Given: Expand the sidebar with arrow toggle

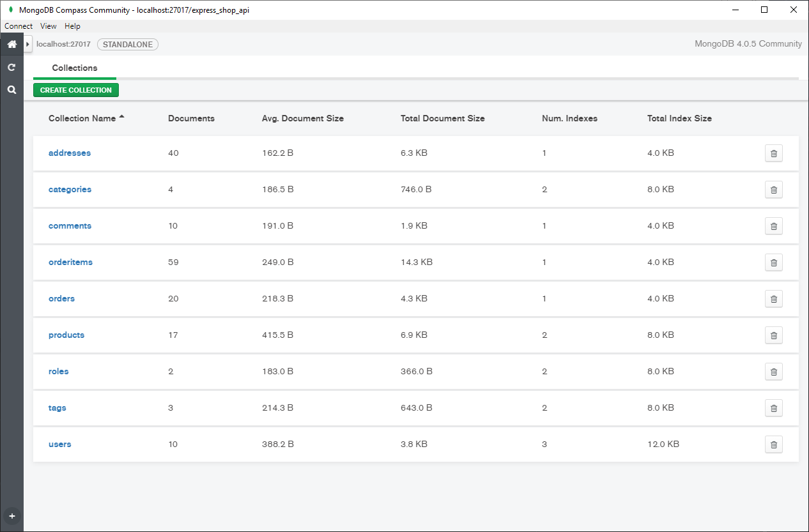Looking at the screenshot, I should [x=27, y=44].
